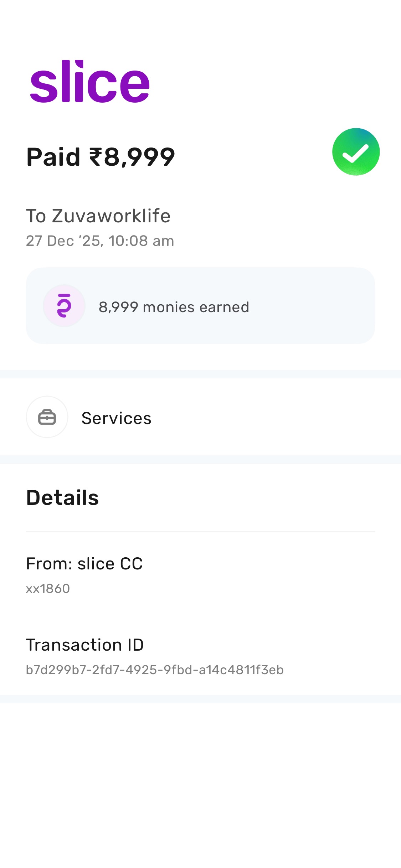Viewport: 401px width, 868px height.
Task: Tap the Transaction ID label
Action: [85, 645]
